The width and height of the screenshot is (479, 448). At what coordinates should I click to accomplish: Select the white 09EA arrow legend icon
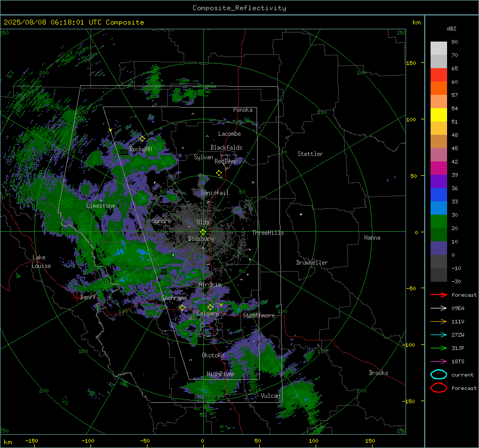[x=439, y=308]
